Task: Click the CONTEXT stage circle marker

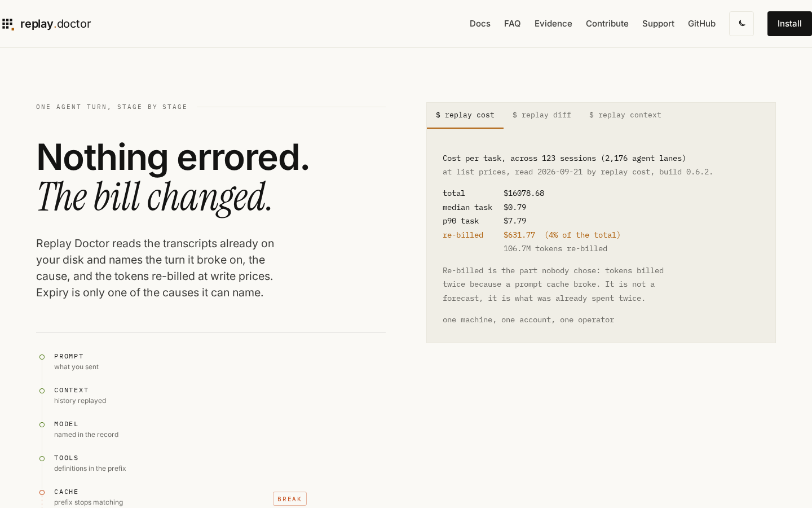Action: [x=42, y=391]
